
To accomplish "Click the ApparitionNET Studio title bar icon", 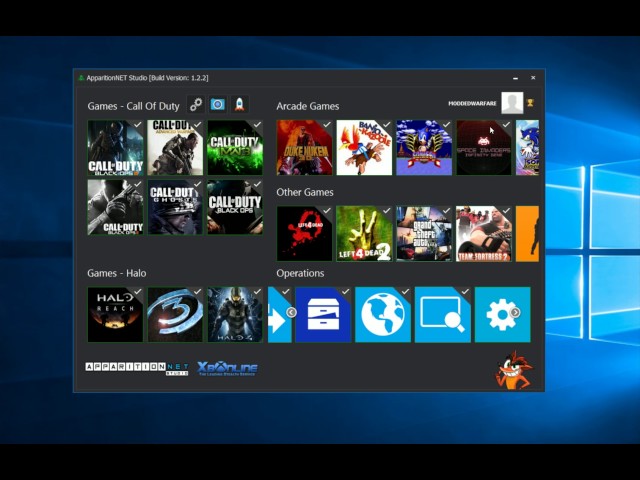I will [81, 78].
